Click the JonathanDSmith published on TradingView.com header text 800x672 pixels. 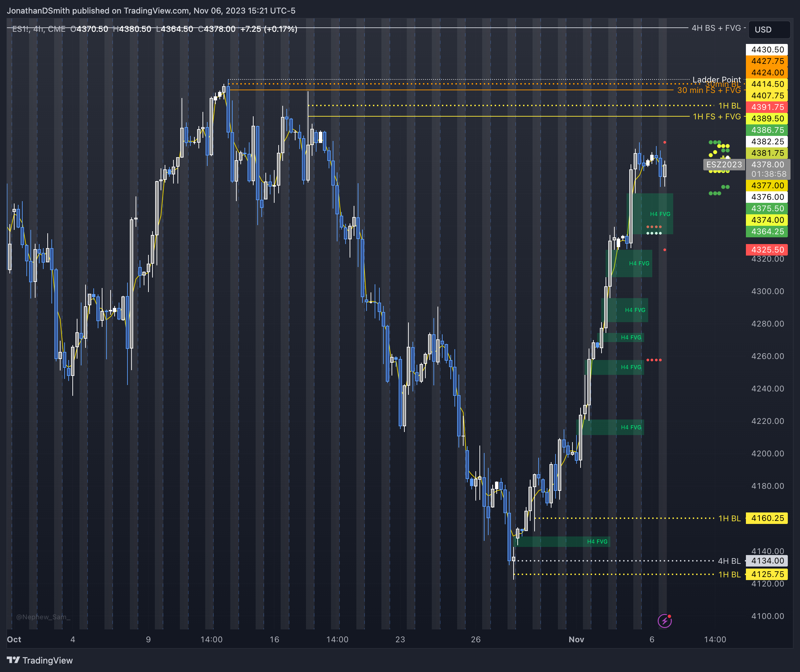pyautogui.click(x=151, y=11)
